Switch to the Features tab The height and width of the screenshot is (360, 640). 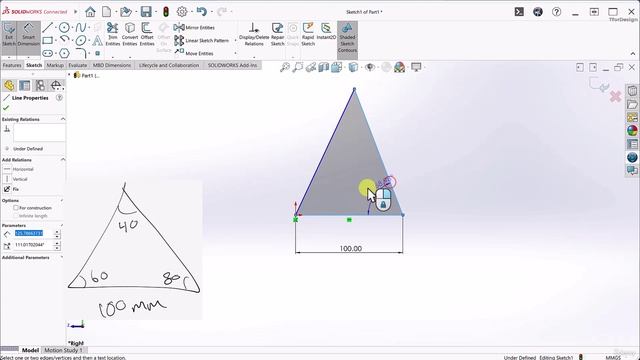pos(12,65)
